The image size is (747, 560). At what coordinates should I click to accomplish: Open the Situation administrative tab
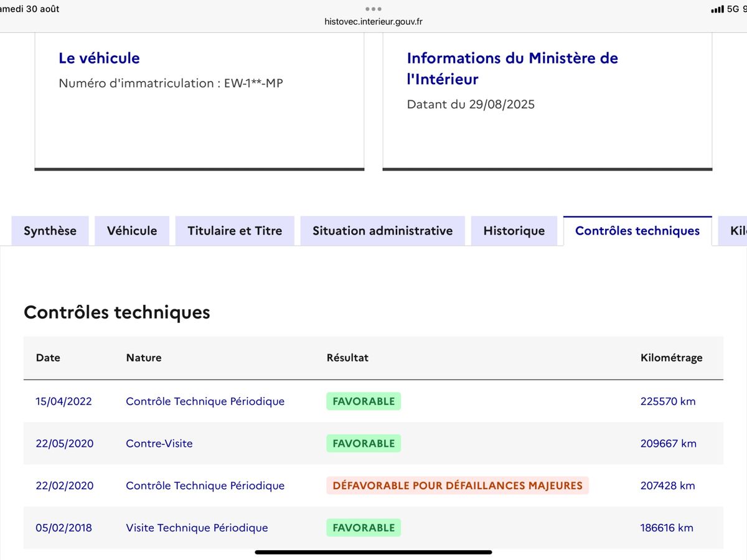382,231
